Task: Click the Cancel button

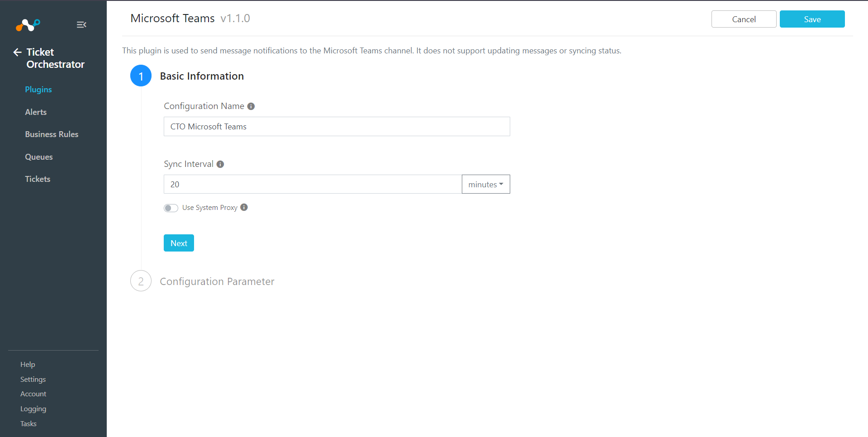Action: pyautogui.click(x=744, y=19)
